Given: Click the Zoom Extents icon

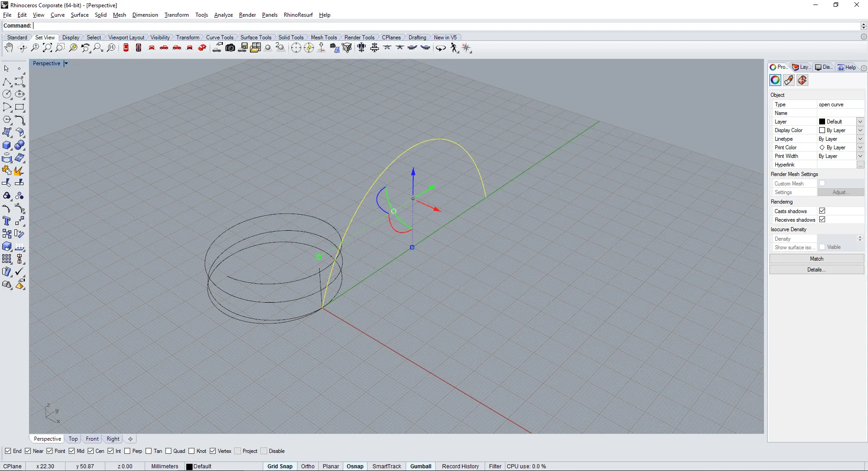Looking at the screenshot, I should tap(47, 48).
